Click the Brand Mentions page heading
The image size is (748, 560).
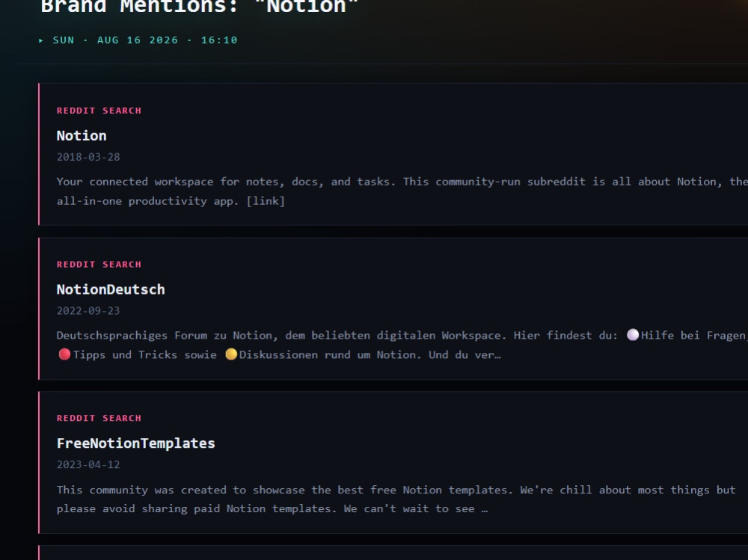pyautogui.click(x=200, y=7)
